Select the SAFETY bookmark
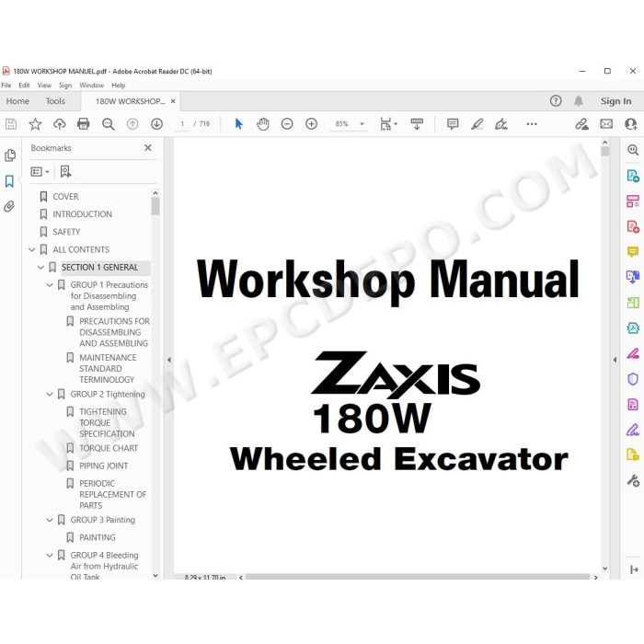The height and width of the screenshot is (644, 644). coord(66,232)
